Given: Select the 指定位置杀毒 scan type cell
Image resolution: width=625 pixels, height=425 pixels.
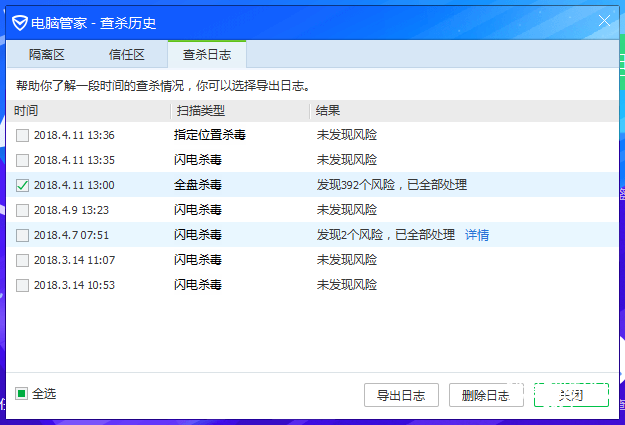Looking at the screenshot, I should [210, 135].
